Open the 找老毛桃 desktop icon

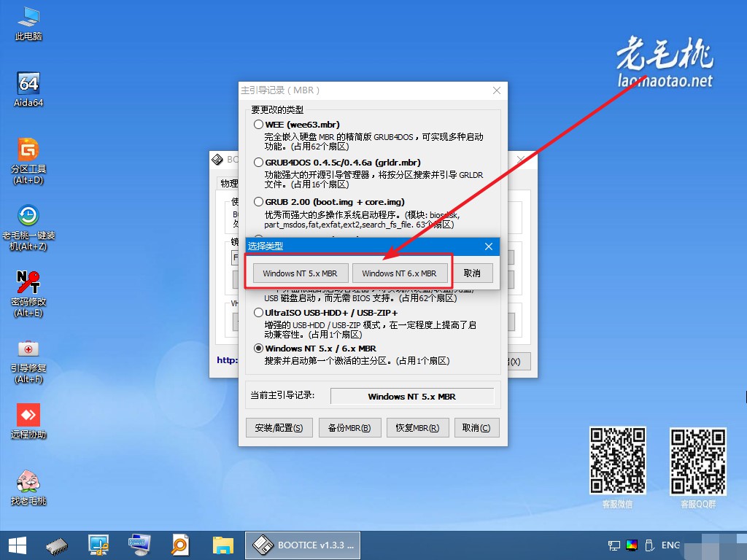click(x=28, y=487)
